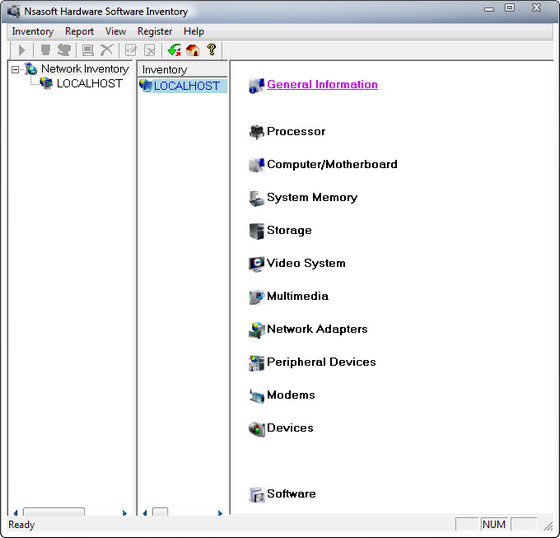Open the General Information link
Image resolution: width=560 pixels, height=538 pixels.
pyautogui.click(x=322, y=84)
